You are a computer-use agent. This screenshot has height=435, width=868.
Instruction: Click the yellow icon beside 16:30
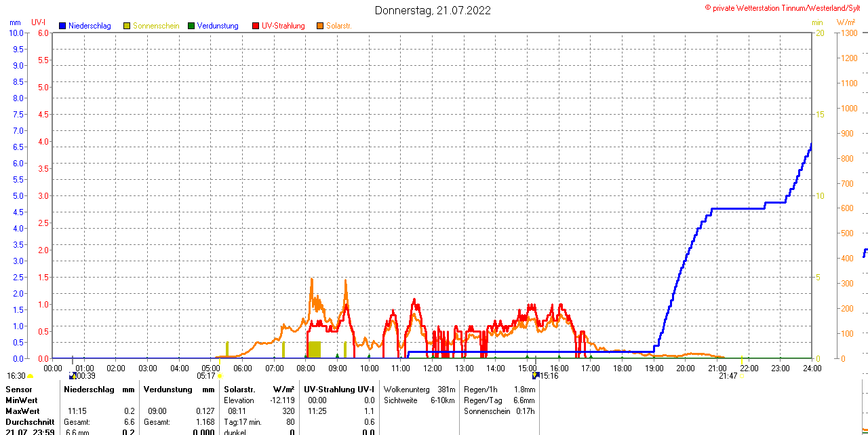click(x=31, y=375)
